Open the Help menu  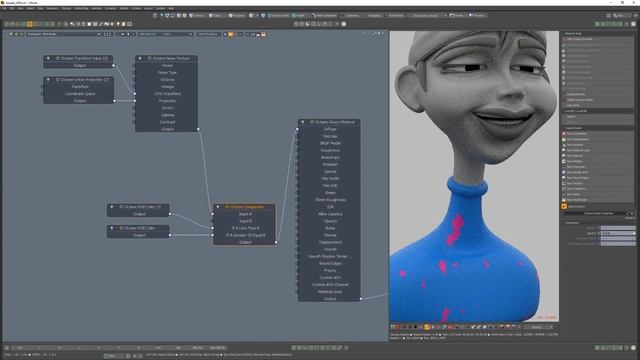(171, 8)
